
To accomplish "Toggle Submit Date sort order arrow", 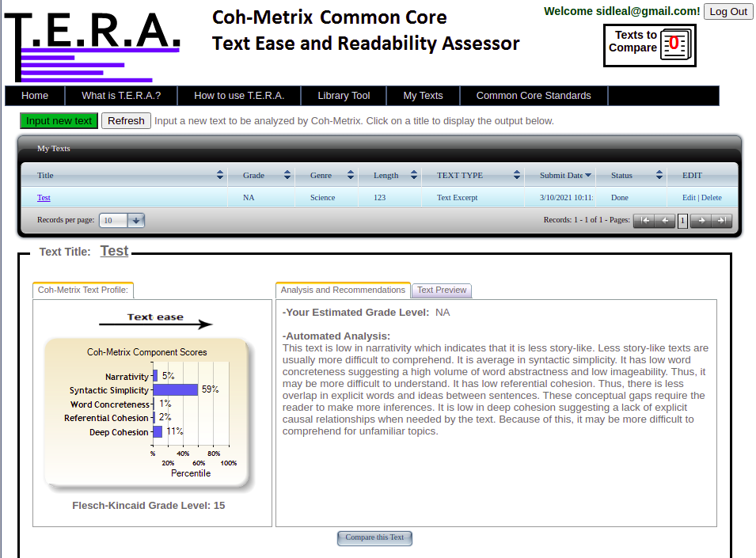I will 588,175.
